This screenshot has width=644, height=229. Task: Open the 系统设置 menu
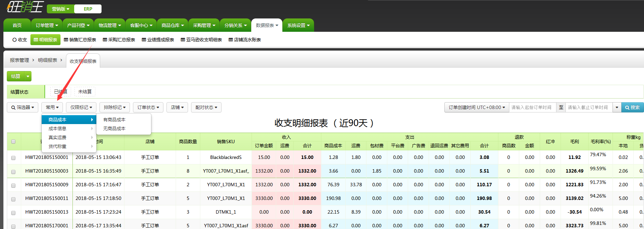[298, 25]
